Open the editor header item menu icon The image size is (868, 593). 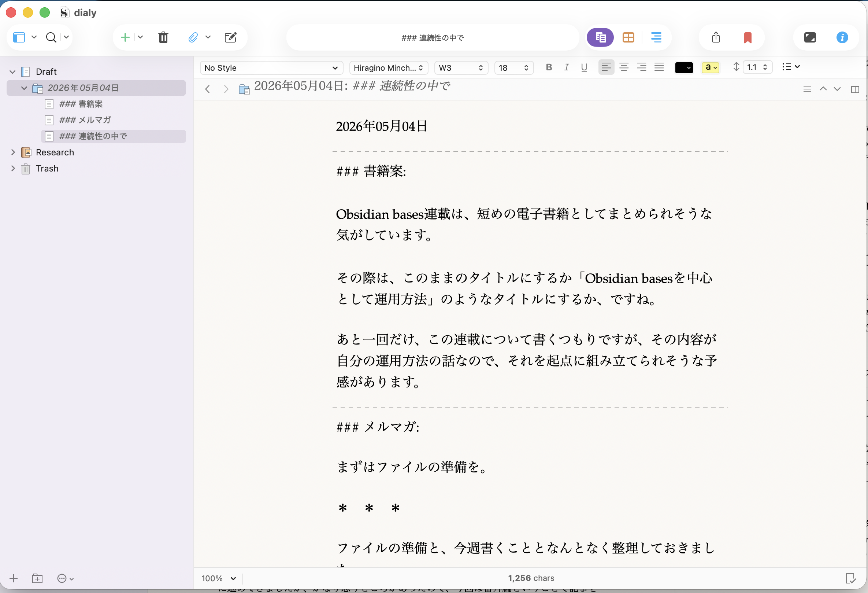coord(807,89)
